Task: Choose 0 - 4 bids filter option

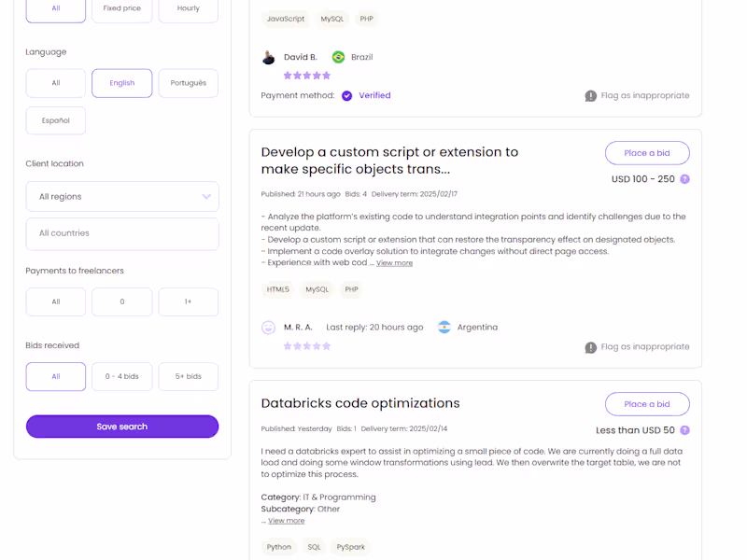Action: pos(121,376)
